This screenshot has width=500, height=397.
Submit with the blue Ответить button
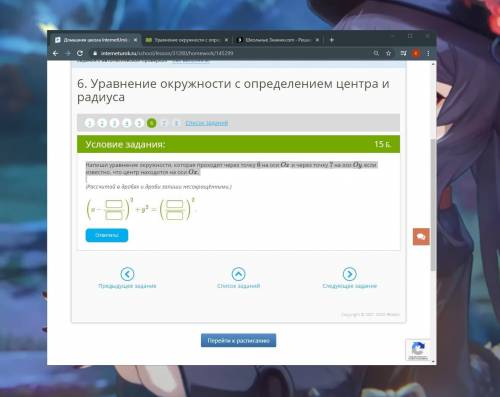point(107,235)
